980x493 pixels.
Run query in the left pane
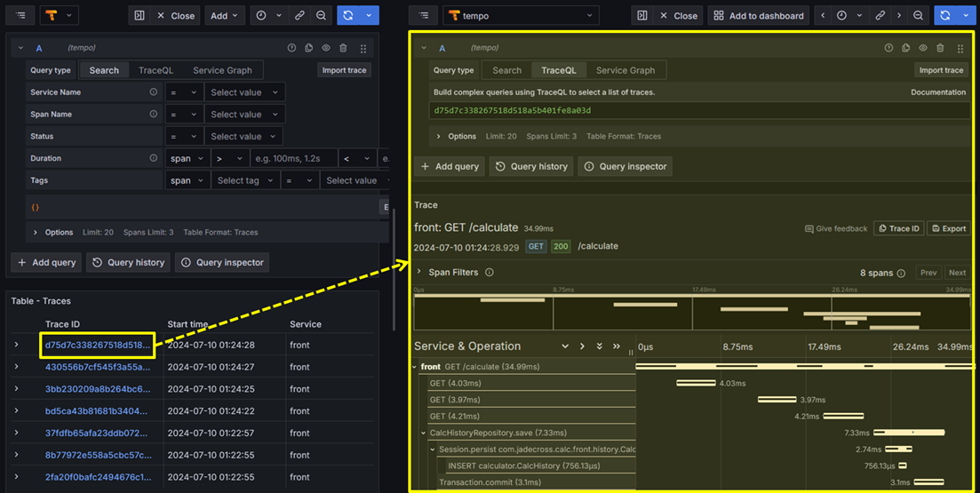point(348,16)
